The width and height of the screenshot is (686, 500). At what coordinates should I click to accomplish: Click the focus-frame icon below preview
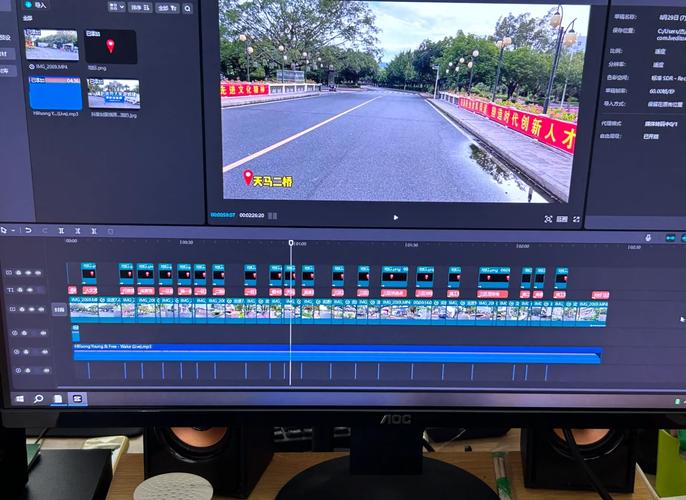[x=548, y=218]
